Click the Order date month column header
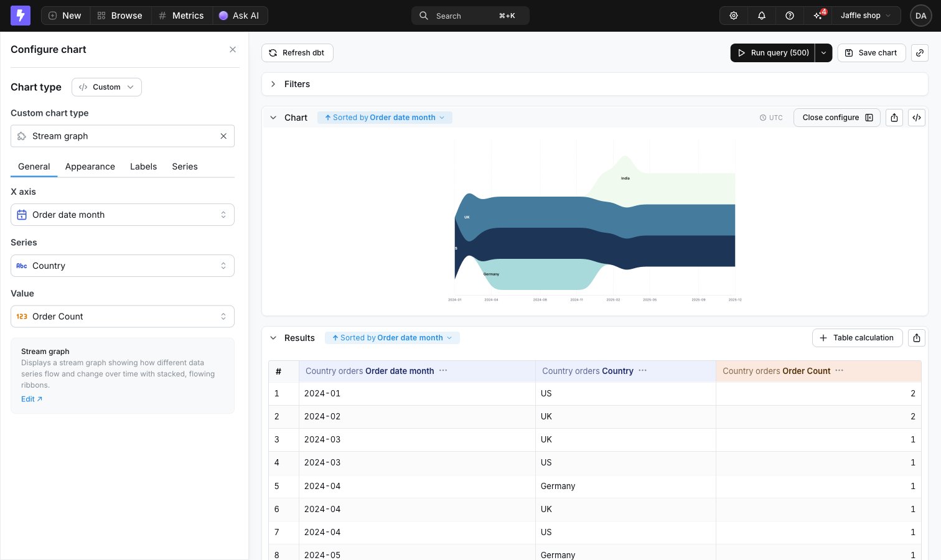This screenshot has height=560, width=941. (x=417, y=371)
